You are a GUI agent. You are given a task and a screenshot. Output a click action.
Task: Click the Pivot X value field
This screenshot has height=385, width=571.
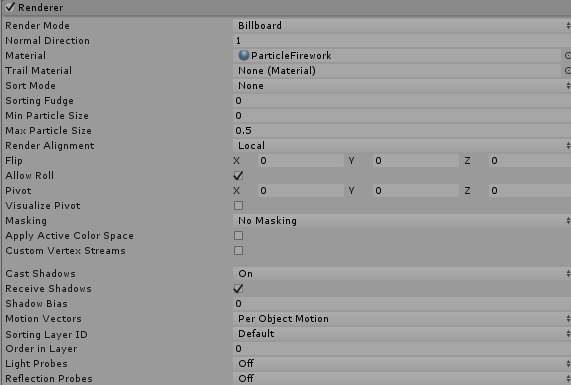coord(301,190)
